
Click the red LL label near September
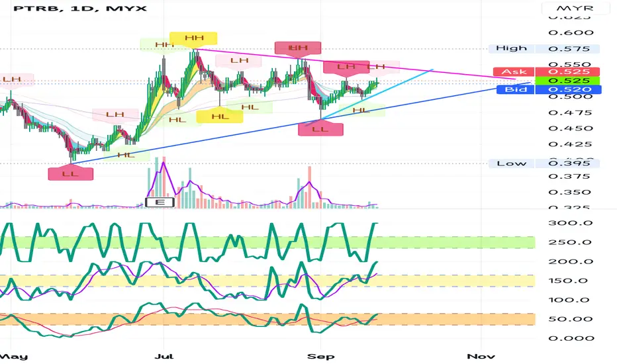(320, 129)
